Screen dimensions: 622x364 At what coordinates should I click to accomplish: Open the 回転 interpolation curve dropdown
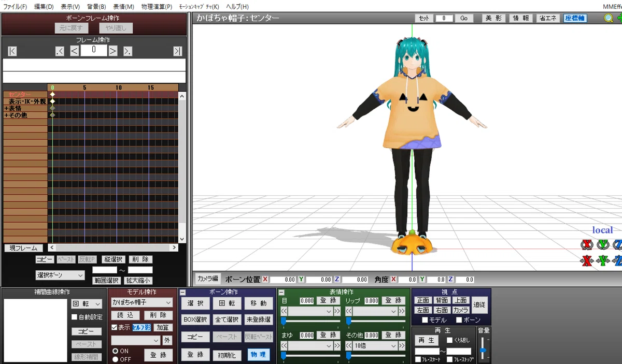point(87,304)
